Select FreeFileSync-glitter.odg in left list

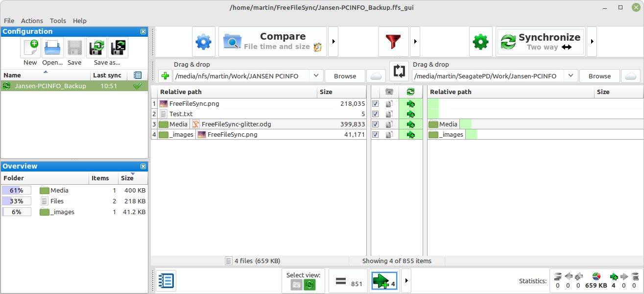coord(278,124)
